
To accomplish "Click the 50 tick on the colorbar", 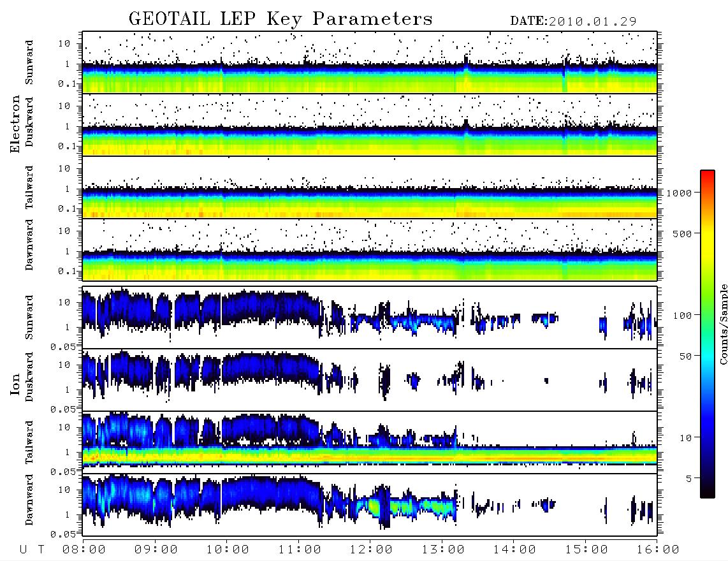I will coord(686,356).
